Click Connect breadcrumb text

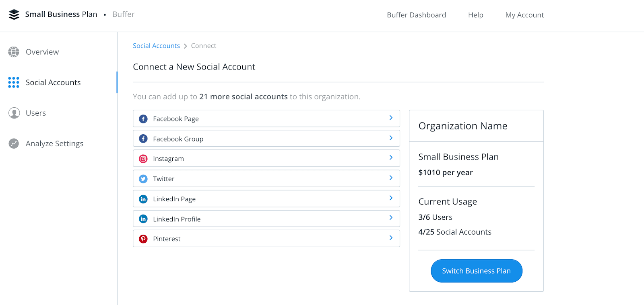pos(204,46)
